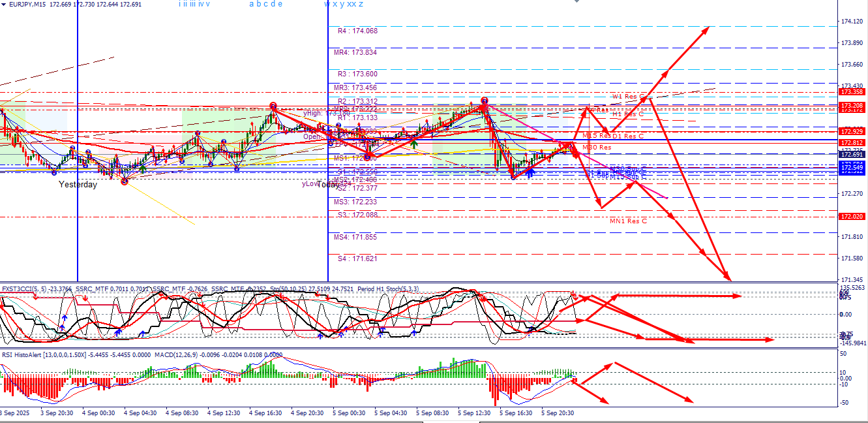Click 173.660 on the price scale
The height and width of the screenshot is (423, 868).
(x=852, y=65)
